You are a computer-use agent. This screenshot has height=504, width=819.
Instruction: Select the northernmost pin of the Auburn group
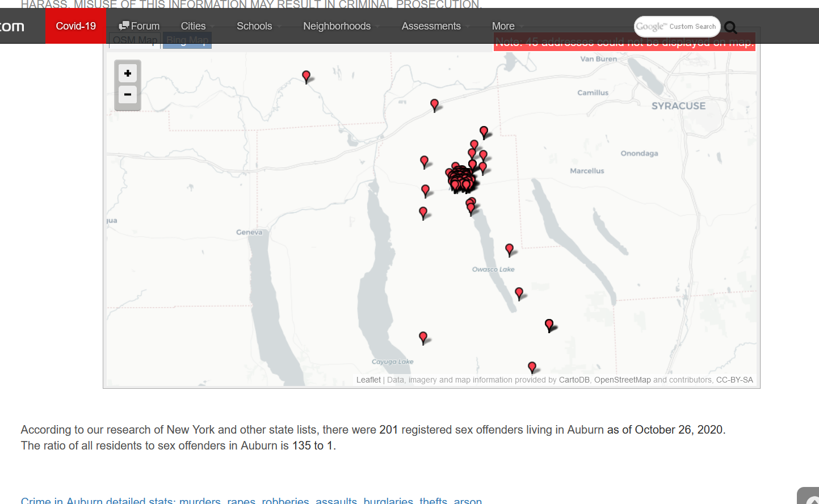coord(484,133)
